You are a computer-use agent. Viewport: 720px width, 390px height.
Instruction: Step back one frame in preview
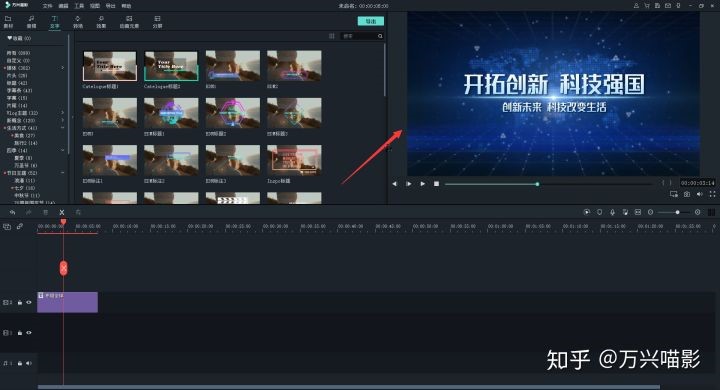[x=394, y=184]
